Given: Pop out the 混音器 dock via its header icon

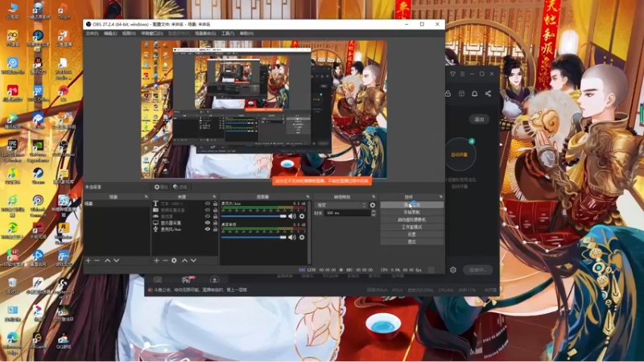Looking at the screenshot, I should (308, 197).
